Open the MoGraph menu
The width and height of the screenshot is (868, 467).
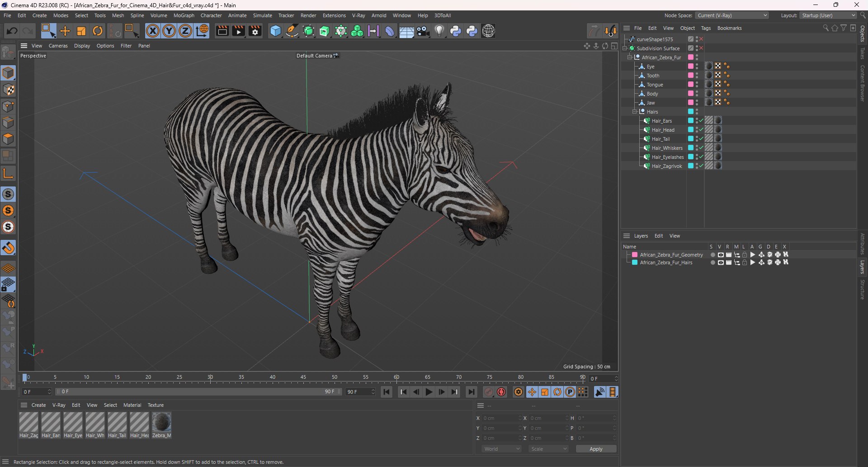click(184, 15)
